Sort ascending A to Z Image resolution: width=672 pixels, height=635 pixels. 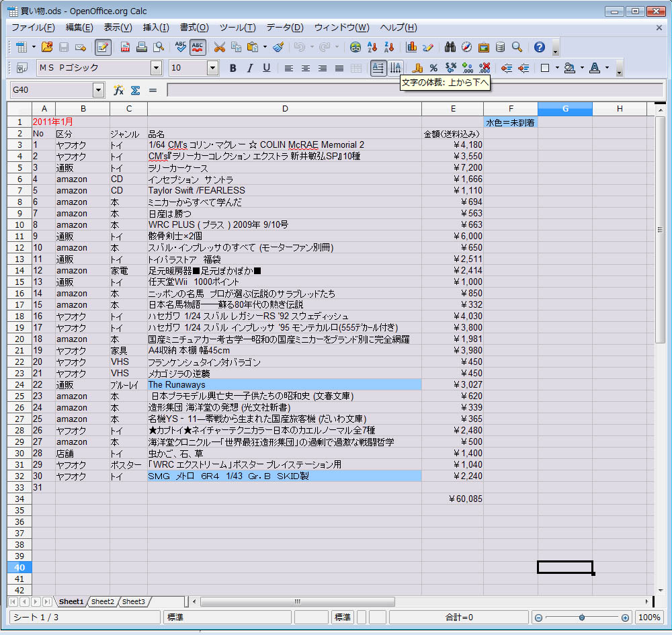tap(372, 47)
